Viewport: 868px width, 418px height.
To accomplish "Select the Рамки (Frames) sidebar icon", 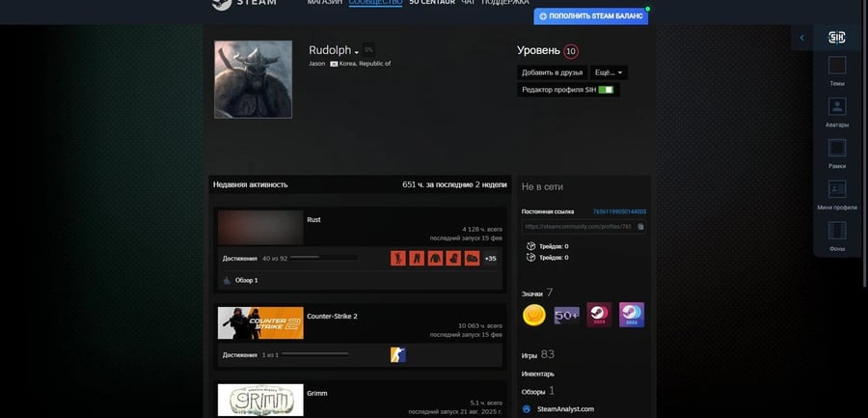I will pyautogui.click(x=837, y=148).
